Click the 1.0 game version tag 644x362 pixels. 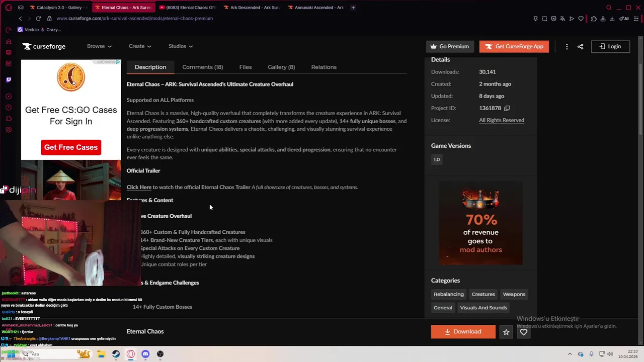click(x=437, y=159)
